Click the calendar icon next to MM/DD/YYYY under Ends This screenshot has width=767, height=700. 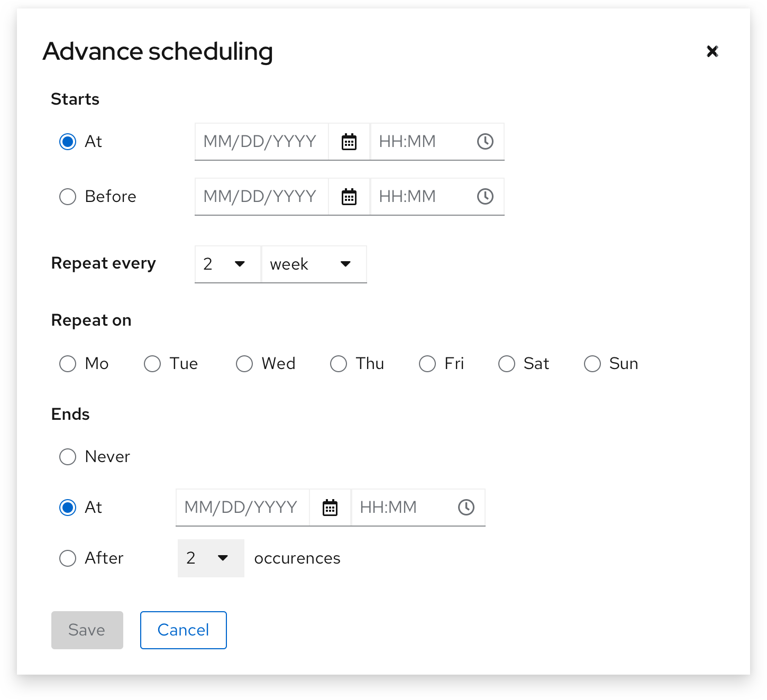[330, 508]
